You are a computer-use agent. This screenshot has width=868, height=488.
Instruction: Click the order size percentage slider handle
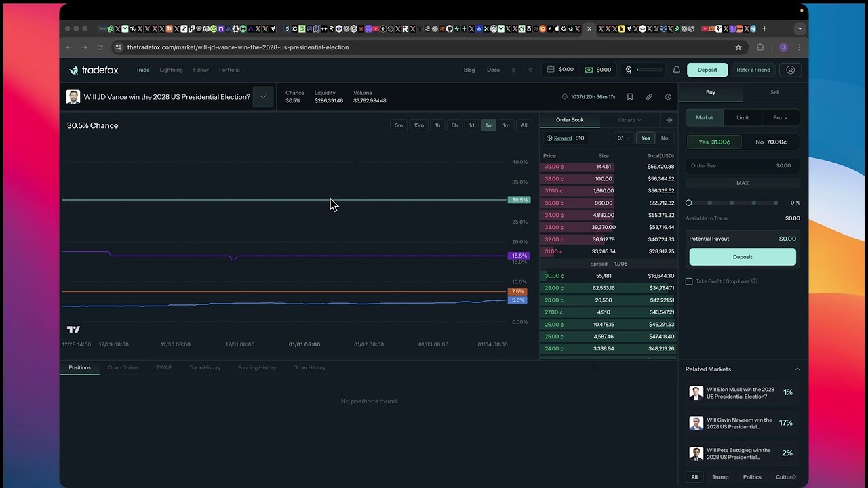click(x=689, y=203)
